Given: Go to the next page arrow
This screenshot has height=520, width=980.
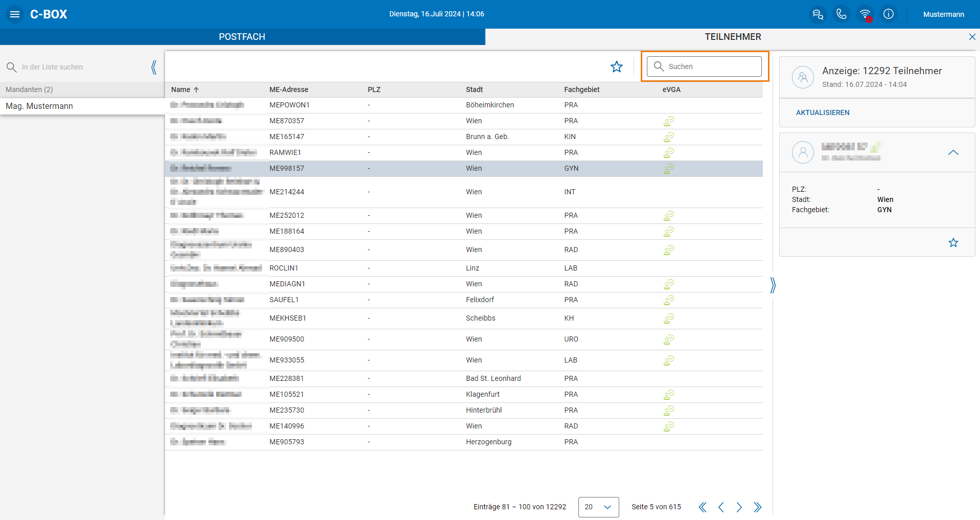Looking at the screenshot, I should click(739, 507).
